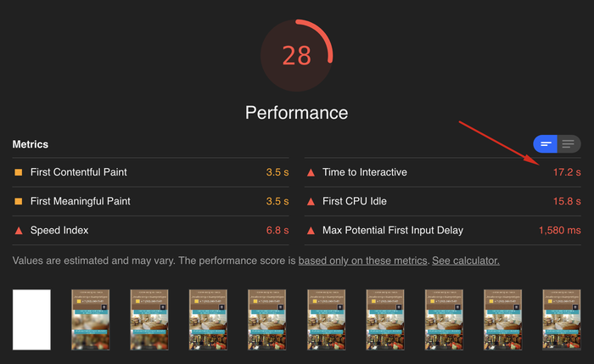
Task: Click the First CPU Idle metric label
Action: [x=356, y=202]
